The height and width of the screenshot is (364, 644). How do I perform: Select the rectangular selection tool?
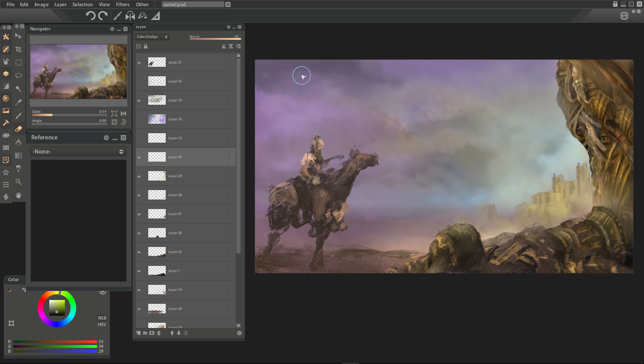coord(18,63)
